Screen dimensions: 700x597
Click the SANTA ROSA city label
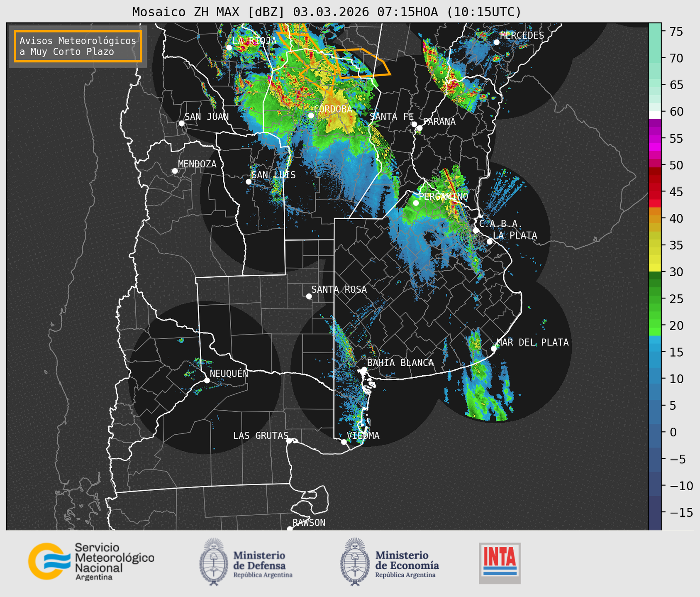point(339,289)
